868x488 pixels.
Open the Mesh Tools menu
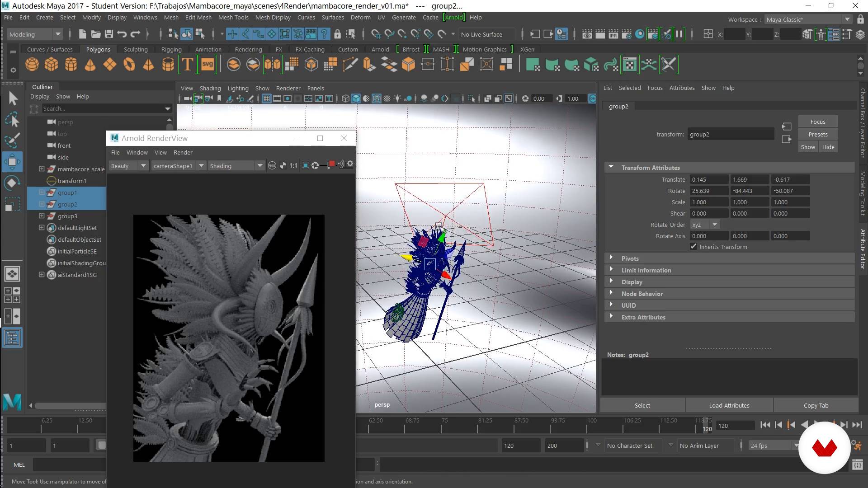[233, 17]
